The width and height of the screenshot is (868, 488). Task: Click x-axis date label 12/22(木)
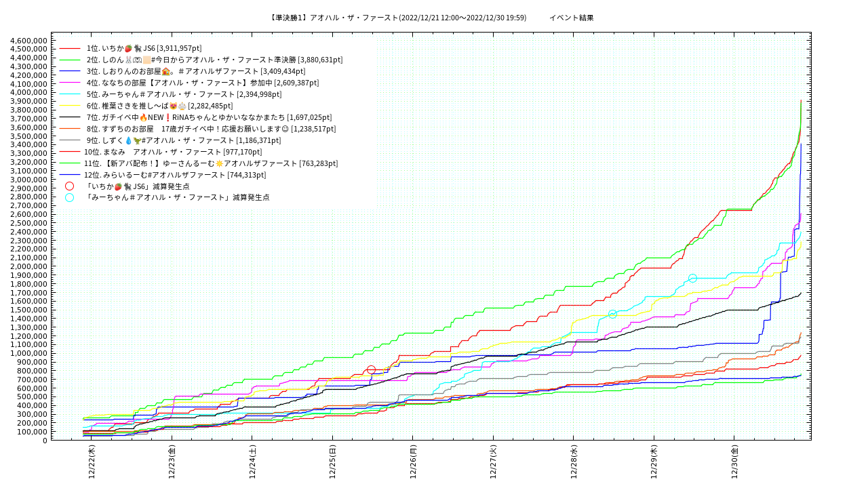[x=92, y=462]
